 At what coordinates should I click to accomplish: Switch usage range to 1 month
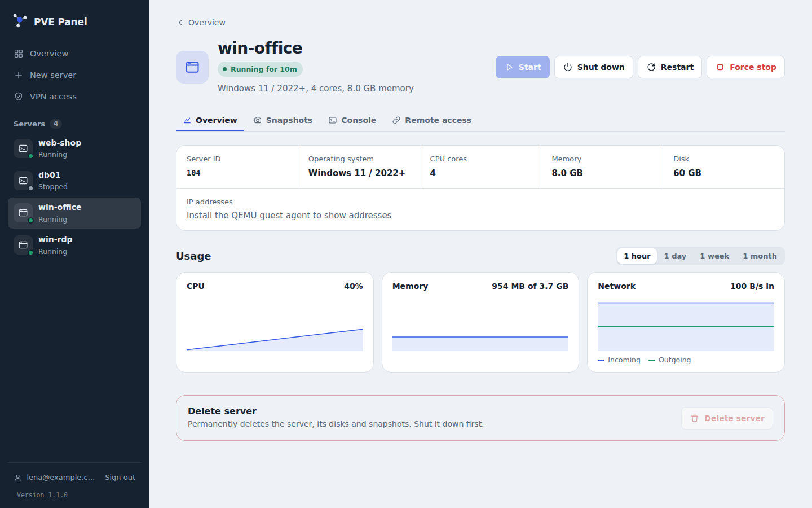(760, 256)
